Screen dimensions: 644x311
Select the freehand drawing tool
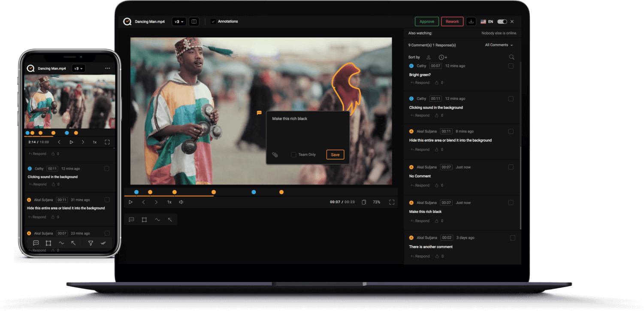157,219
